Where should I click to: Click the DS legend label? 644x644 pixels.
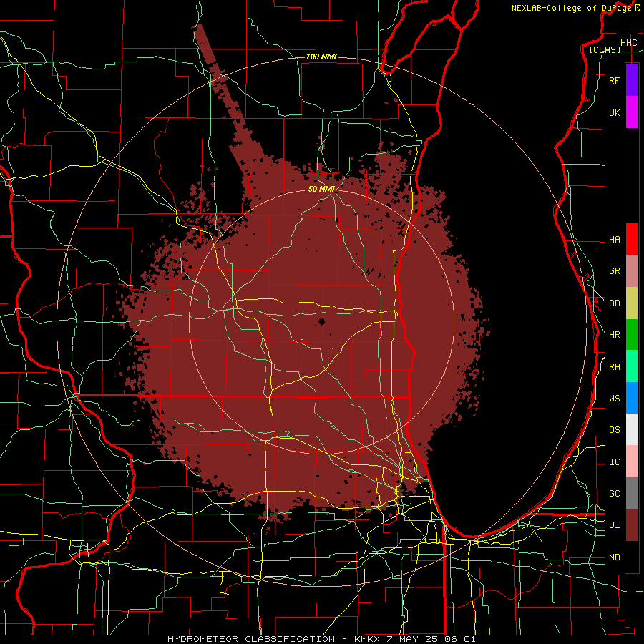(614, 430)
